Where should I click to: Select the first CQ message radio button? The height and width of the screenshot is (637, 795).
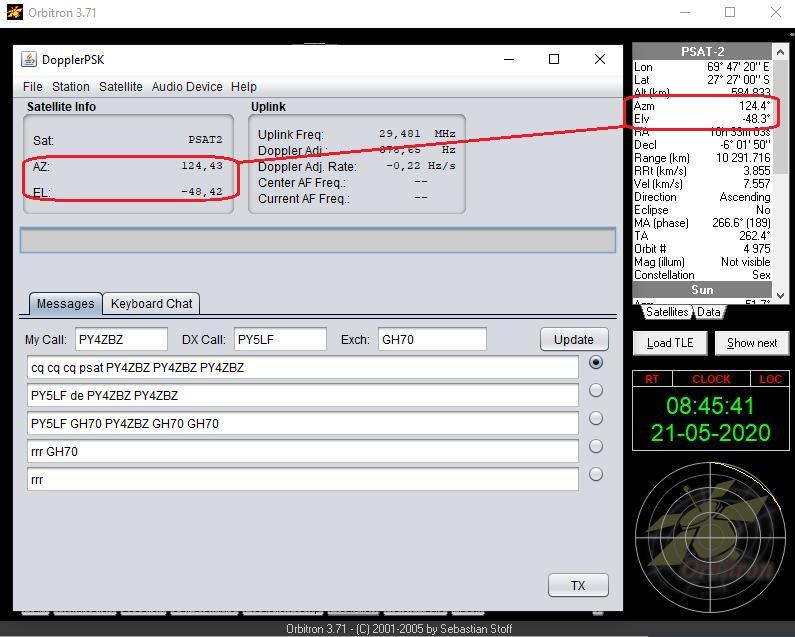coord(596,363)
